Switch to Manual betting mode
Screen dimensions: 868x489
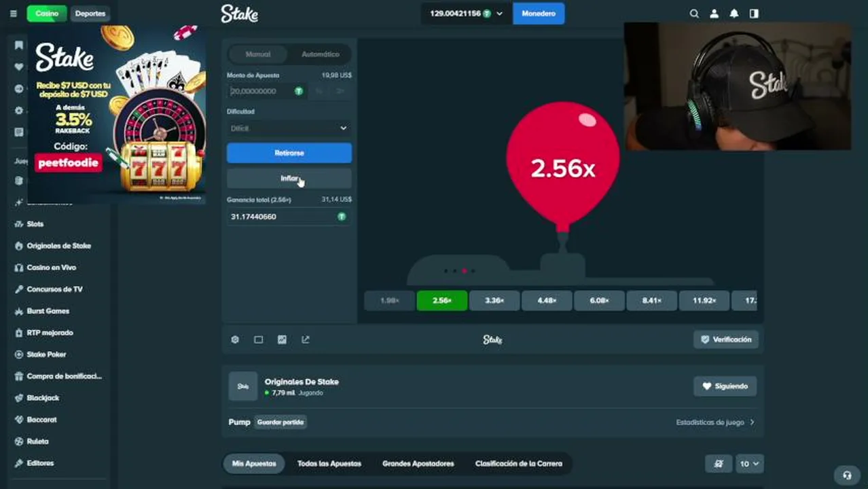click(258, 54)
